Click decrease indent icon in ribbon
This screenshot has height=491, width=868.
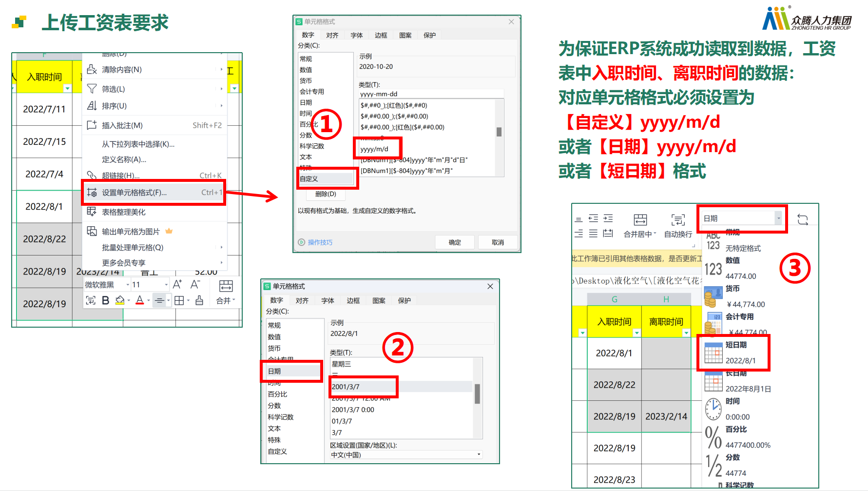pos(593,218)
